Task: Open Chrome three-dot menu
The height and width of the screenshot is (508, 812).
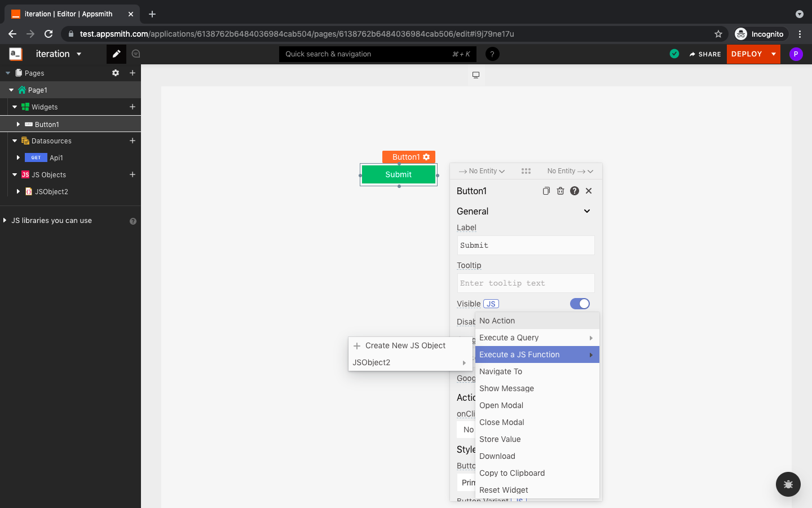Action: (800, 34)
